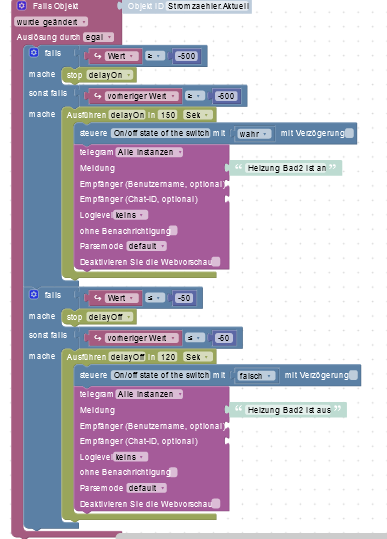Open Parsemode default dropdown in first telegram
This screenshot has height=539, width=387.
(x=147, y=246)
